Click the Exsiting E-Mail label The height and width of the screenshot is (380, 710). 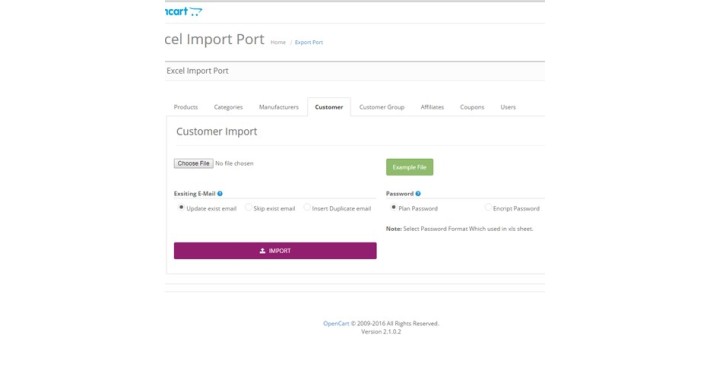click(x=194, y=193)
